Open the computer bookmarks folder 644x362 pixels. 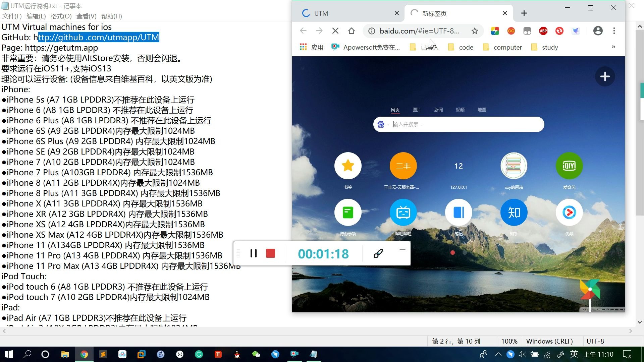pyautogui.click(x=502, y=47)
